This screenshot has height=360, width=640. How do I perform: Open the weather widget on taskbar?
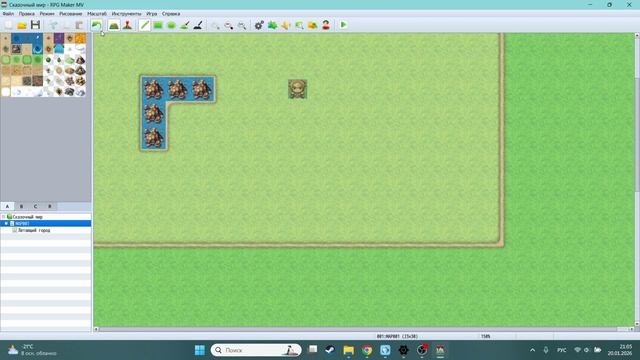(33, 350)
